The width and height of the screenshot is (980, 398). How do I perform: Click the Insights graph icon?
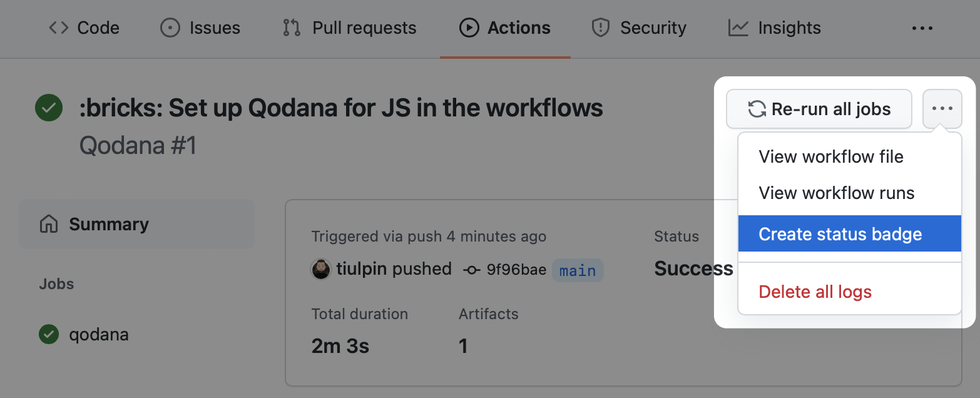[738, 28]
